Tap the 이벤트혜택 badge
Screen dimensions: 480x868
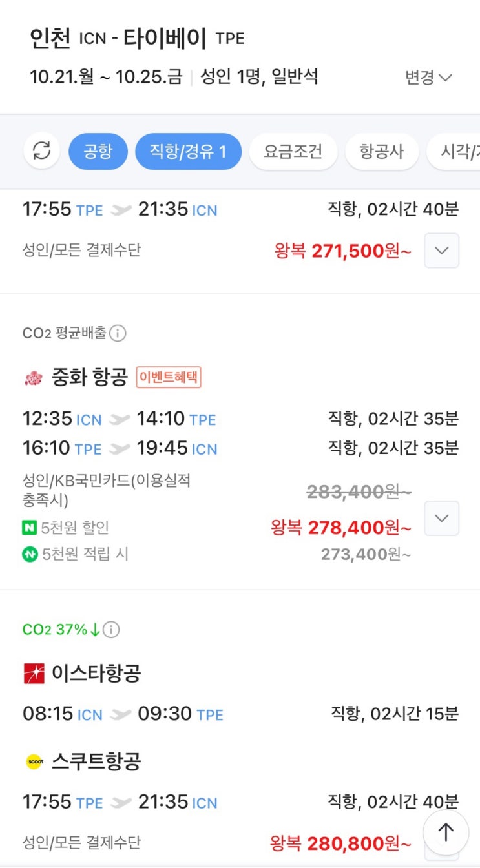point(169,377)
